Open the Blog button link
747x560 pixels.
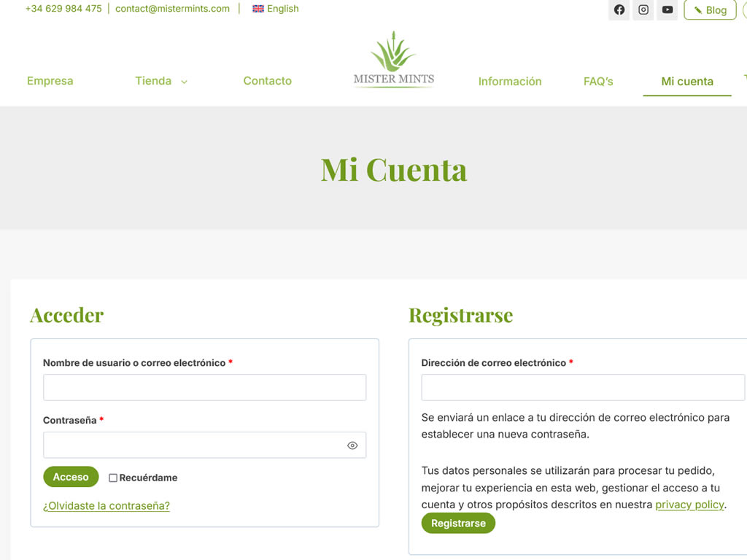[x=710, y=10]
